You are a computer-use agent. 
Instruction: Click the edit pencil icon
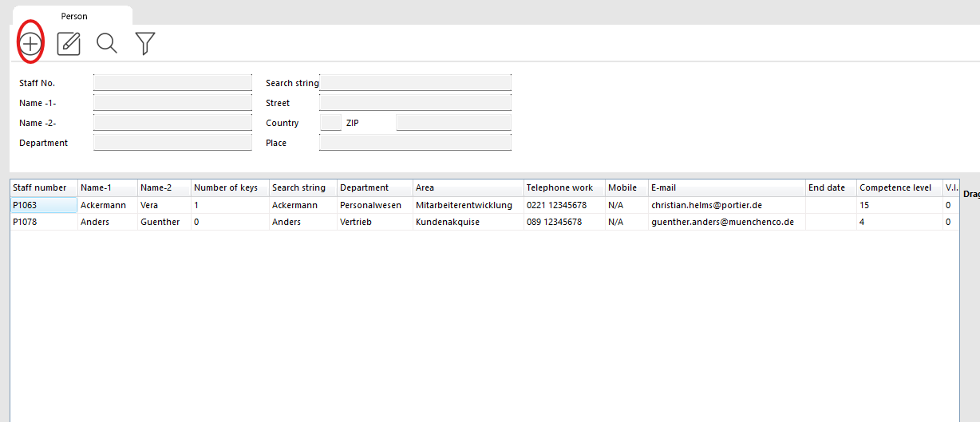coord(69,43)
